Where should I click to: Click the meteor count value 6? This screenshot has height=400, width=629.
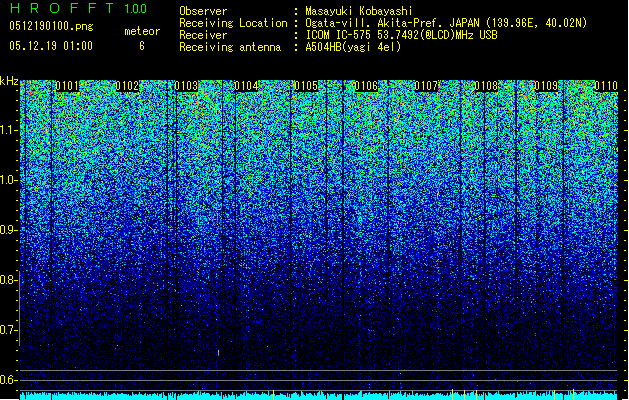click(142, 46)
